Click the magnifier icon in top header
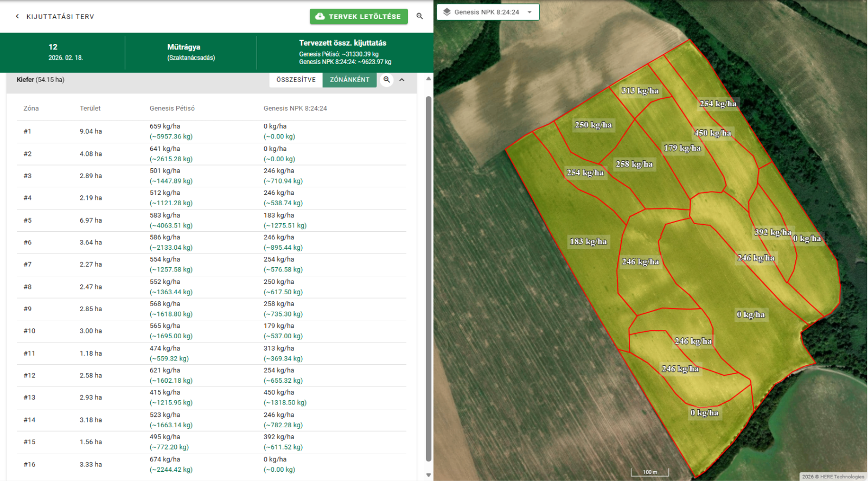Viewport: 868px width, 481px height. tap(419, 16)
